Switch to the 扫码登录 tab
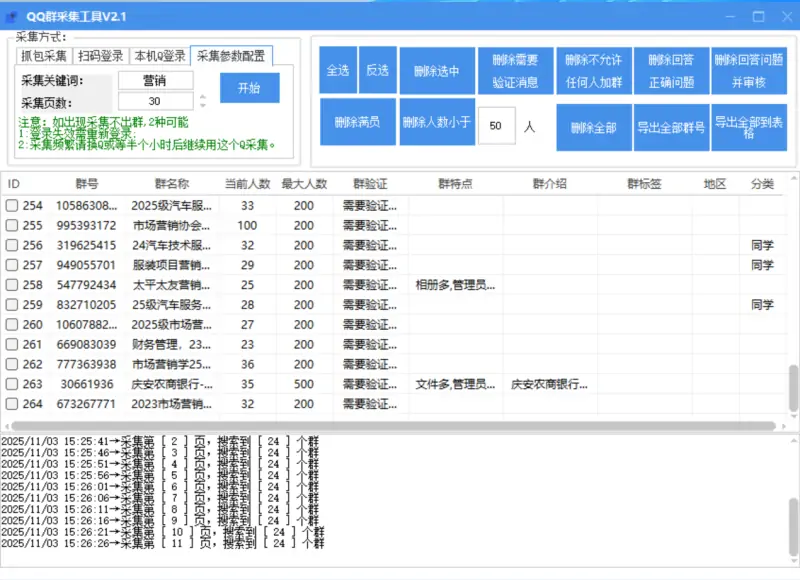Image resolution: width=800 pixels, height=580 pixels. tap(103, 56)
